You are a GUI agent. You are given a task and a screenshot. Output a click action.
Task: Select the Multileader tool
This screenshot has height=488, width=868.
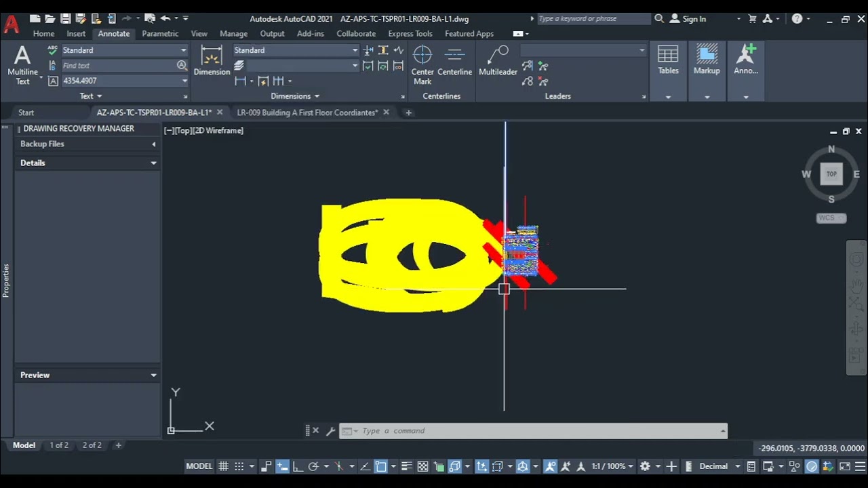(498, 61)
